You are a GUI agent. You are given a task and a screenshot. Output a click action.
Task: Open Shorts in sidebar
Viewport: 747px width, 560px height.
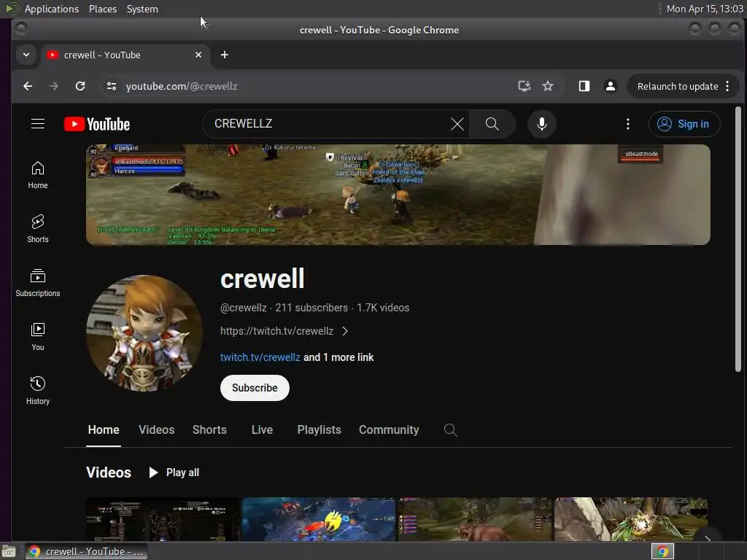pyautogui.click(x=38, y=229)
